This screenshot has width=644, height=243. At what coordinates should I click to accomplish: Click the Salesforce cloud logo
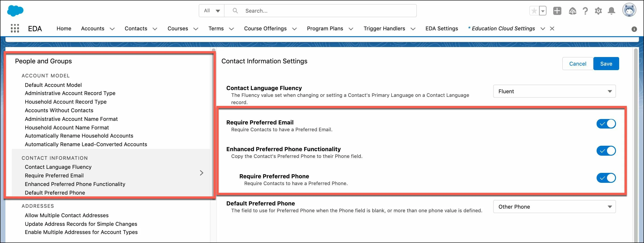click(15, 11)
